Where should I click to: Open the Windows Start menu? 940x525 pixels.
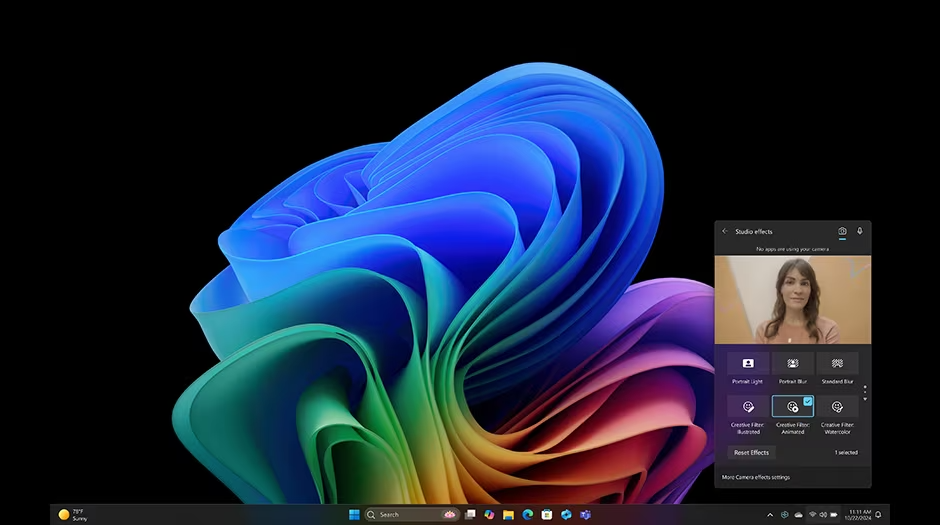[354, 515]
